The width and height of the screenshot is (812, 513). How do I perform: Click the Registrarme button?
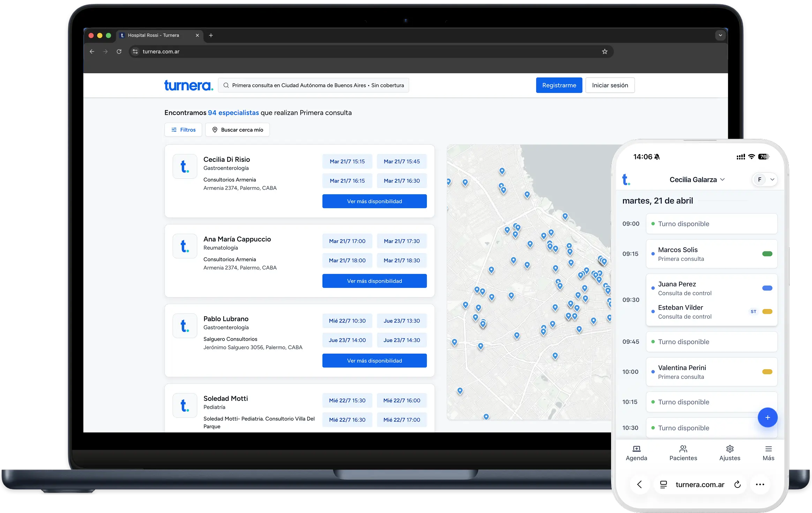[x=559, y=85]
